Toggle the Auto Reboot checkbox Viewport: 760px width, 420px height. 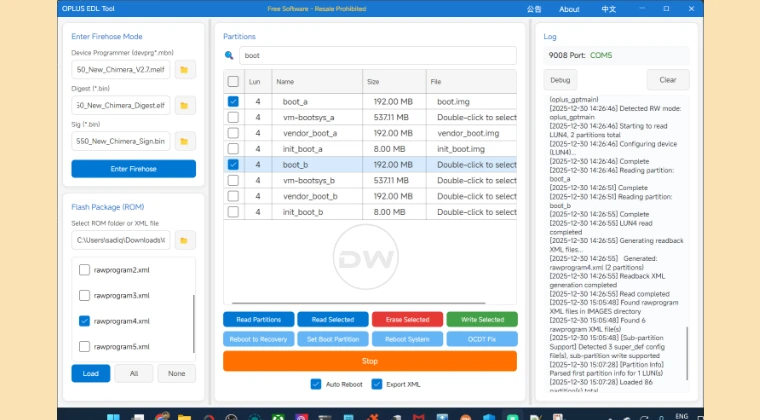(x=316, y=384)
